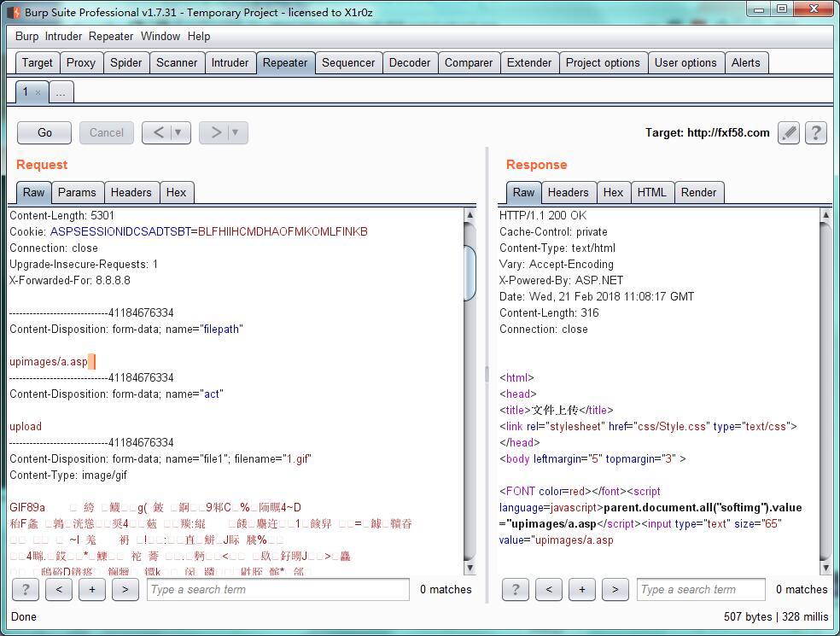The height and width of the screenshot is (636, 840).
Task: Switch to the Extender tab
Action: click(x=529, y=62)
